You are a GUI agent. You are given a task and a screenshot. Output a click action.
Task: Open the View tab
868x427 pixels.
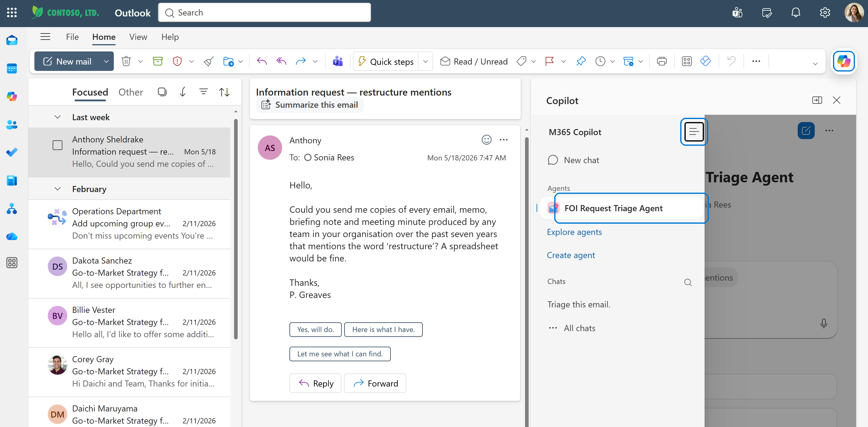coord(138,37)
